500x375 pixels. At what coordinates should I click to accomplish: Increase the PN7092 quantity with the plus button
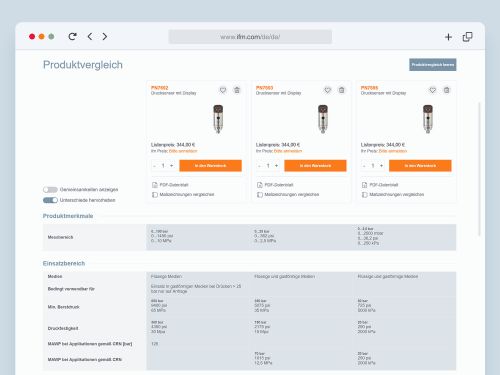172,166
